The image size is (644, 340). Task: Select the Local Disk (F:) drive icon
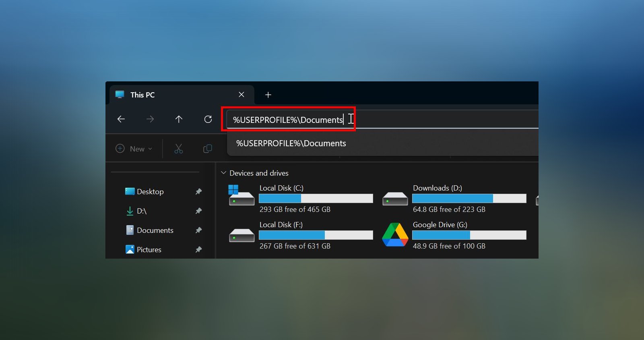[x=242, y=235]
